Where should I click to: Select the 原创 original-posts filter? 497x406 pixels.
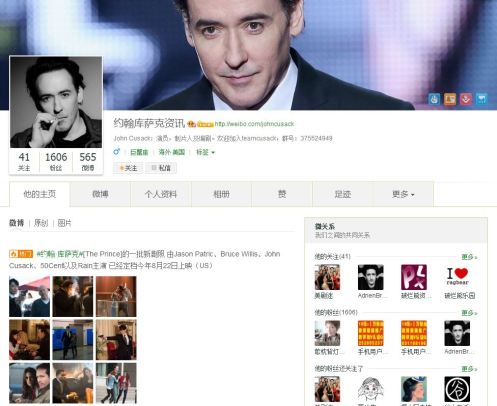41,223
